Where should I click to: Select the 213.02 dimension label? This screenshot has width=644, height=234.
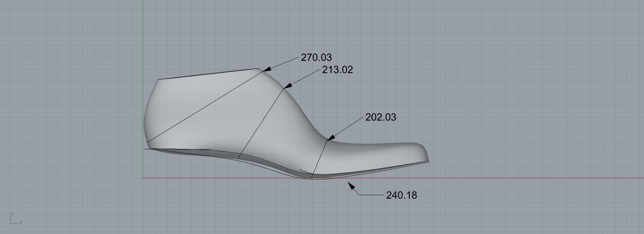click(338, 70)
